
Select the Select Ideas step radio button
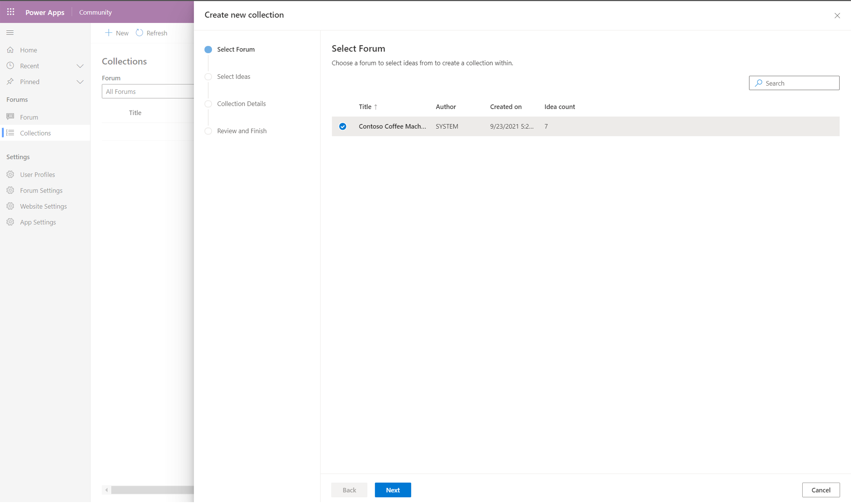[208, 76]
